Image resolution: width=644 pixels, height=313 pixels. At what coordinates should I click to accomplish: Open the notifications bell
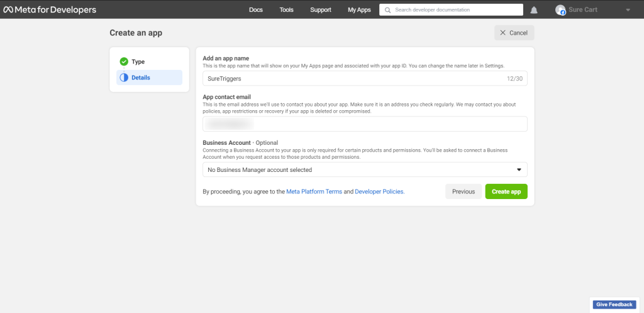pyautogui.click(x=534, y=10)
